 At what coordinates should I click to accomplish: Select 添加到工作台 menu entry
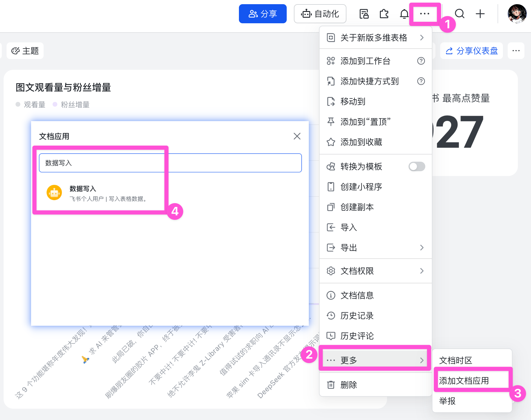[376, 61]
